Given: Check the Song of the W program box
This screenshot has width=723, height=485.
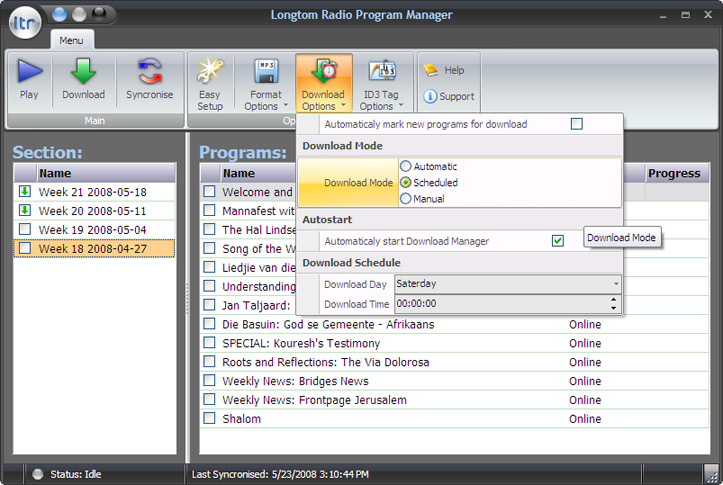Looking at the screenshot, I should click(x=209, y=248).
